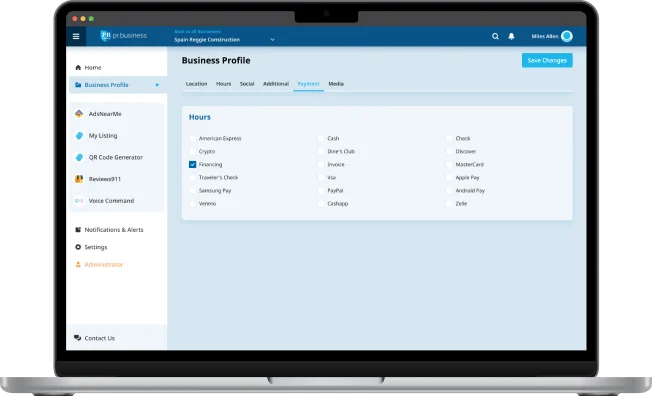
Task: Open the hamburger menu icon
Action: [76, 37]
